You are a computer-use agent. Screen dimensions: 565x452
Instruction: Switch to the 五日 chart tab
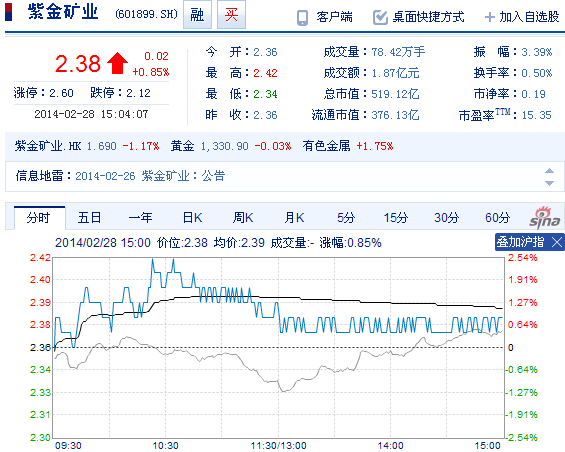point(89,218)
